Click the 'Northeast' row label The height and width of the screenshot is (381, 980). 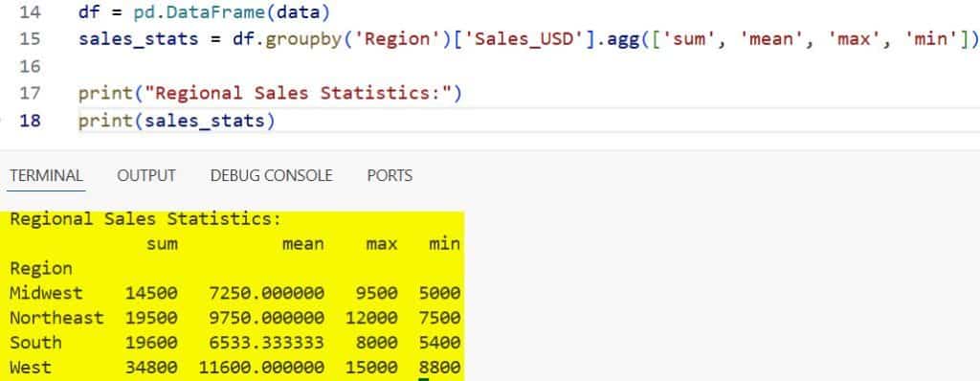(56, 318)
